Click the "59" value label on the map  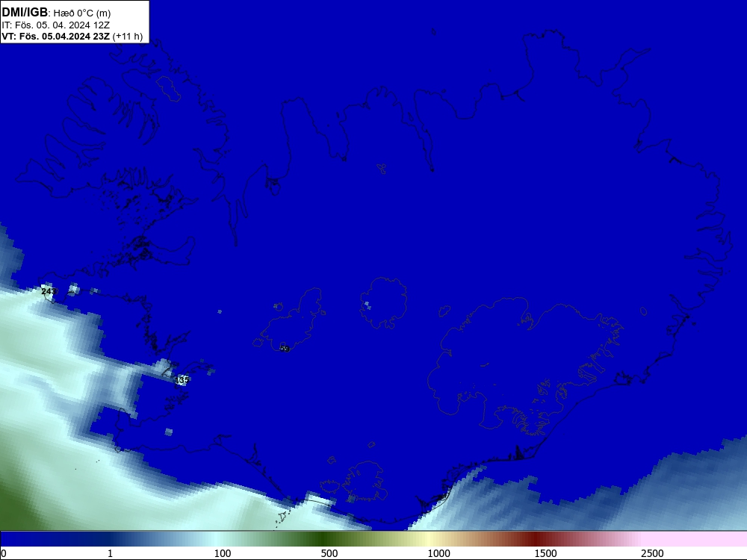pyautogui.click(x=285, y=349)
